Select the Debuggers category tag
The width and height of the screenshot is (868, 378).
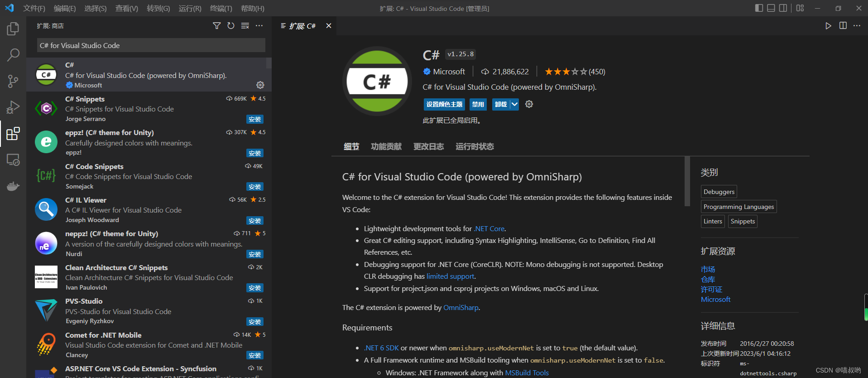(719, 192)
